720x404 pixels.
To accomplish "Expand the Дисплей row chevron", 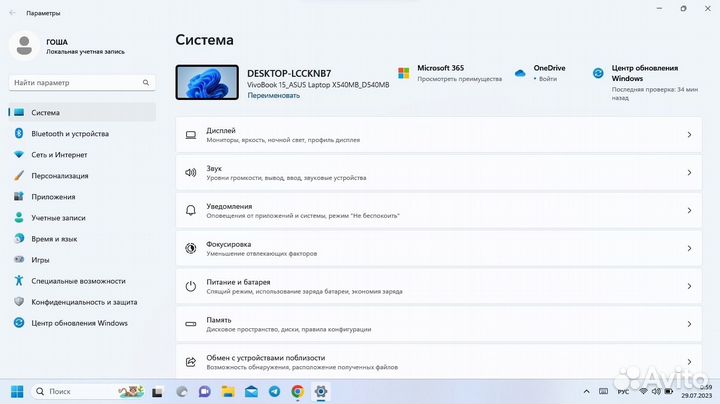I will click(x=689, y=135).
